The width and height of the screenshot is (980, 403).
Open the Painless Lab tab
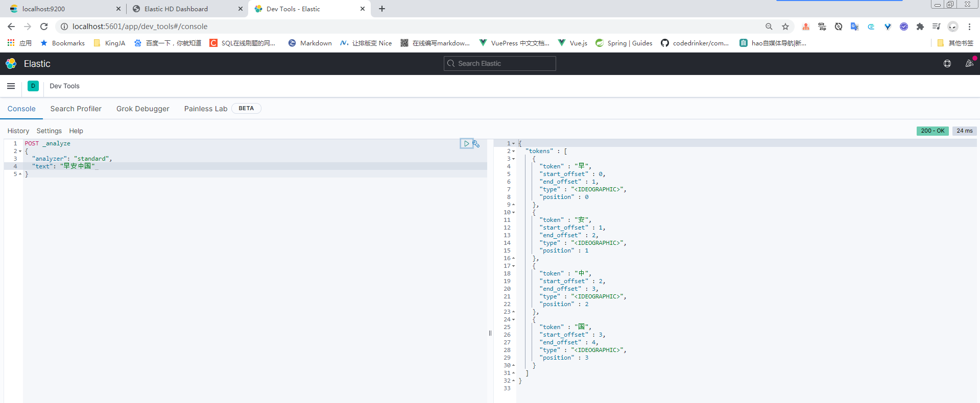[x=206, y=109]
